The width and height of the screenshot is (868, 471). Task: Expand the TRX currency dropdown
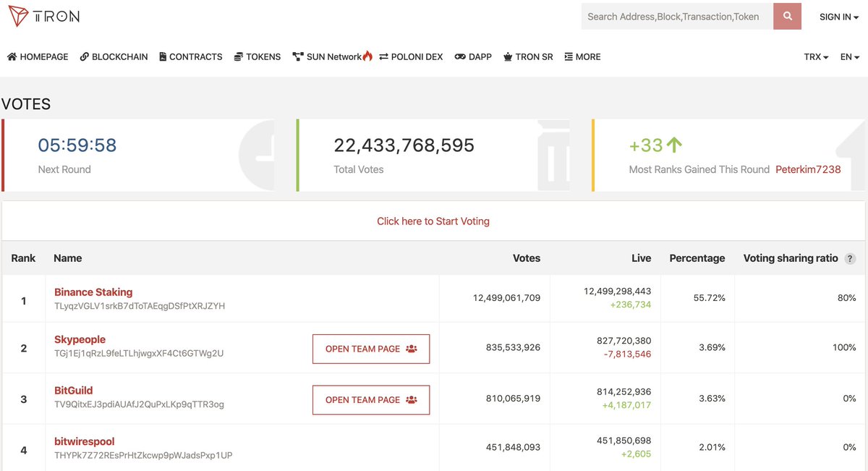tap(816, 56)
